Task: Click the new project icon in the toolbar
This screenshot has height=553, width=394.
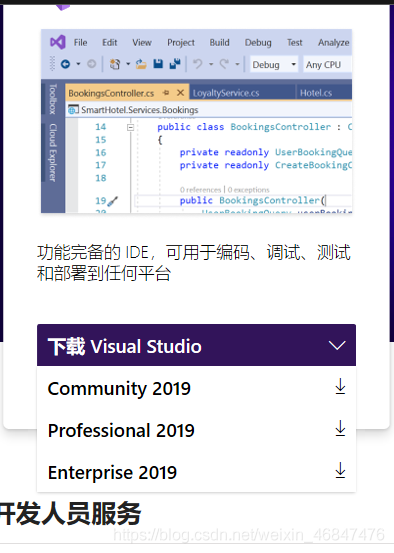Action: pyautogui.click(x=115, y=64)
